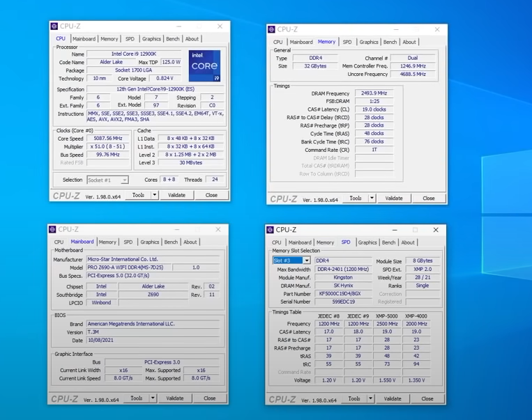The width and height of the screenshot is (532, 420).
Task: Open the Bench tab in the CPU window
Action: (x=173, y=39)
